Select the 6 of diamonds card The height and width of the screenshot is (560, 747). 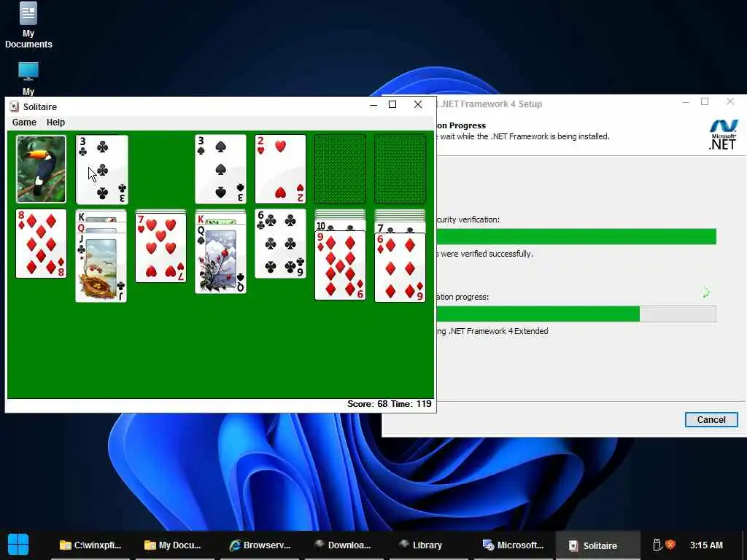(400, 268)
